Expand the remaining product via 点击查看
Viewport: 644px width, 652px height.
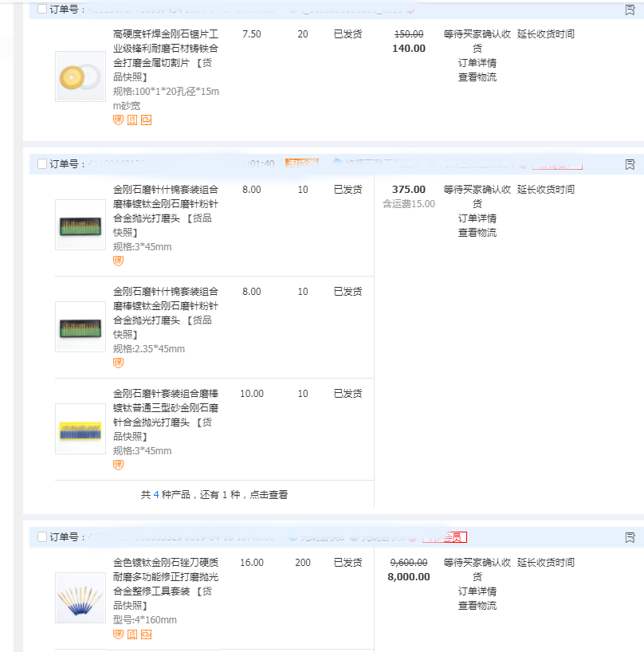click(x=268, y=494)
